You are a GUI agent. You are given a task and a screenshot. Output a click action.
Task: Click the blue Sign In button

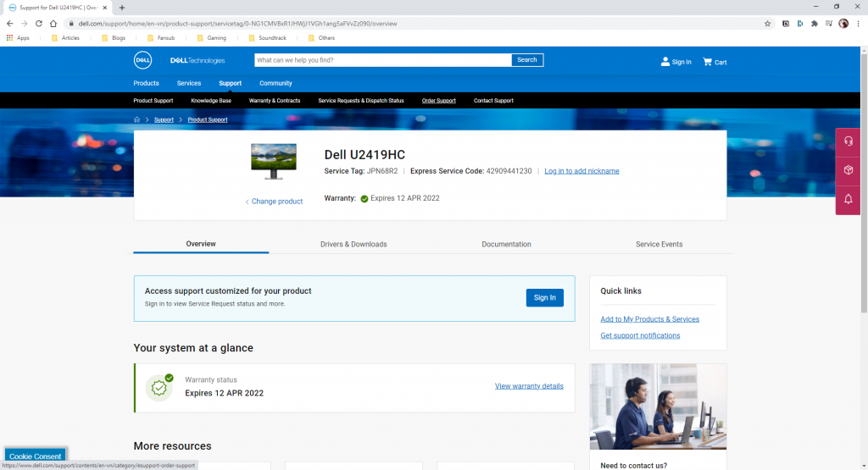(x=545, y=297)
